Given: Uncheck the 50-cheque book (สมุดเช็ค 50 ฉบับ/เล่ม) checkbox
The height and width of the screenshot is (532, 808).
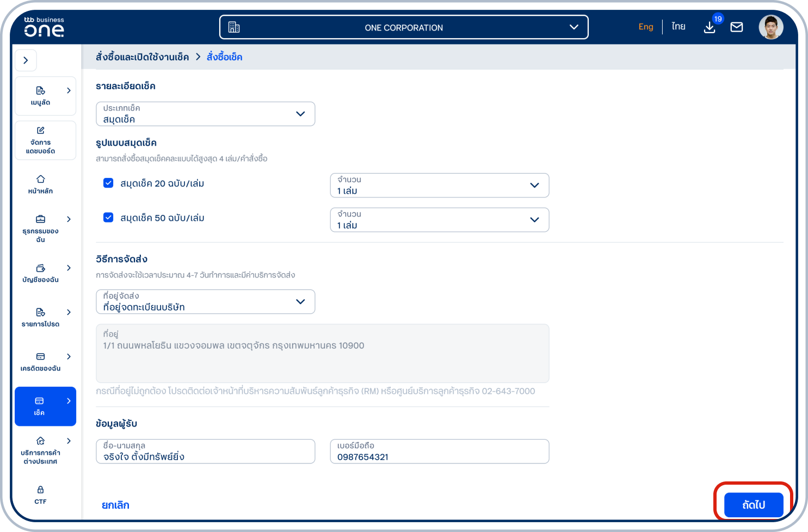Looking at the screenshot, I should (x=108, y=218).
